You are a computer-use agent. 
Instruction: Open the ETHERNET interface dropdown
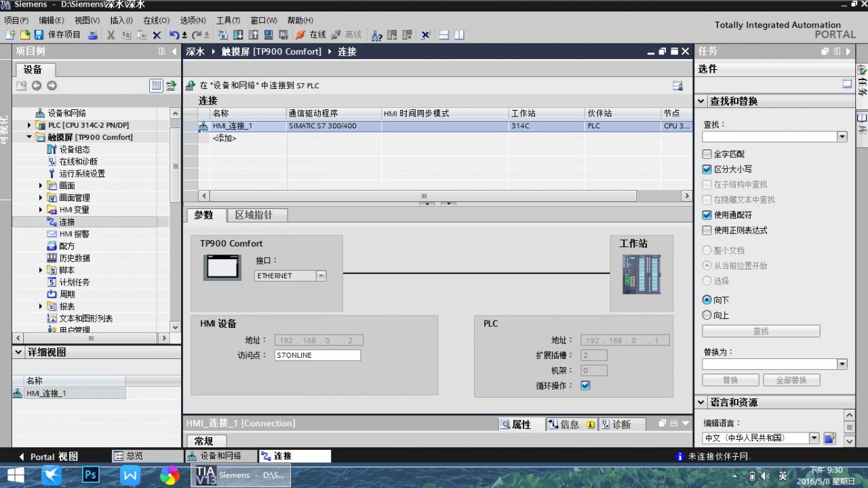click(x=321, y=276)
